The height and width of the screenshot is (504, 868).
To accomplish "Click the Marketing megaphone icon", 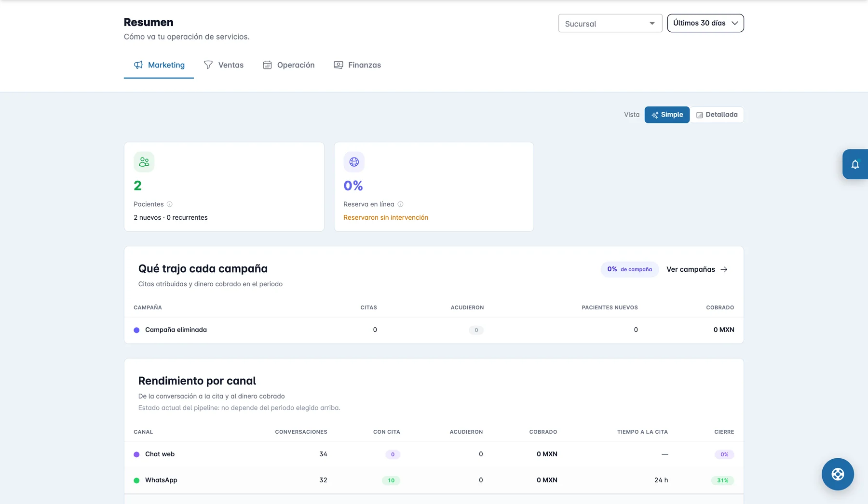I will pos(138,65).
